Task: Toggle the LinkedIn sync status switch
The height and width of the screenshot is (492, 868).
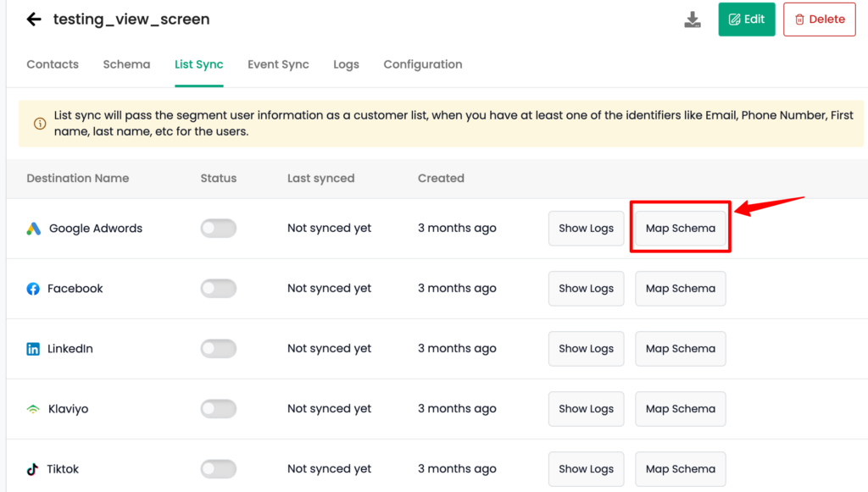Action: point(219,349)
